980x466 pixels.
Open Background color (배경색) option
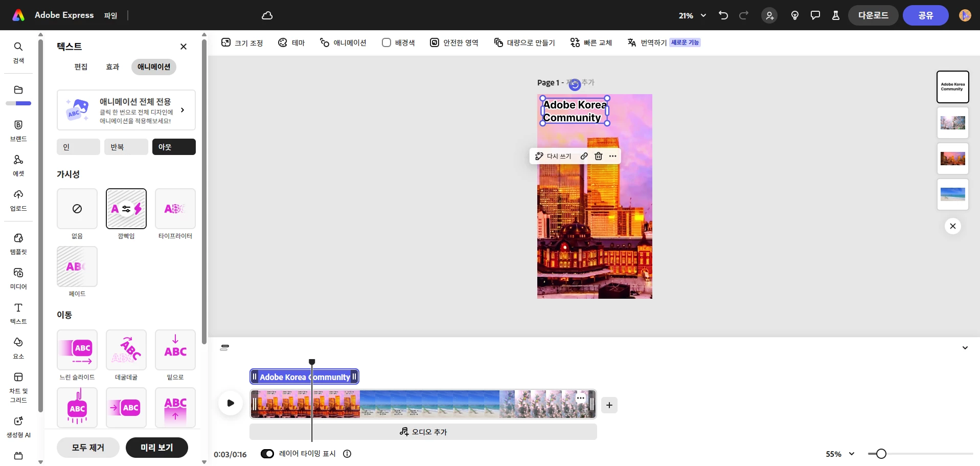(x=398, y=42)
